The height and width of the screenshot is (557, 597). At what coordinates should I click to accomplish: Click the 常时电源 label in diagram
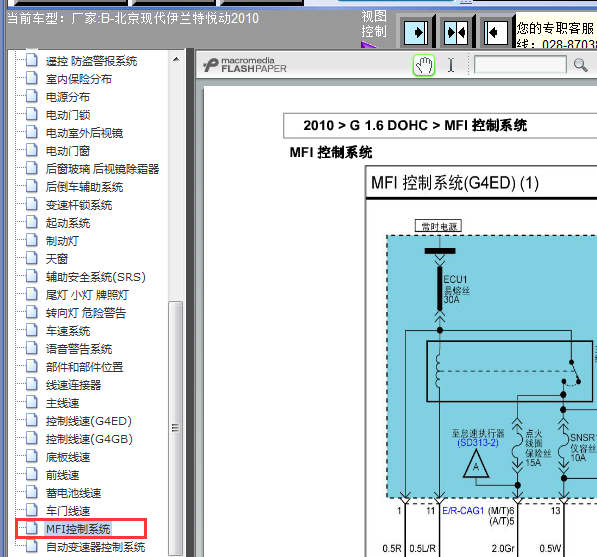[x=438, y=226]
